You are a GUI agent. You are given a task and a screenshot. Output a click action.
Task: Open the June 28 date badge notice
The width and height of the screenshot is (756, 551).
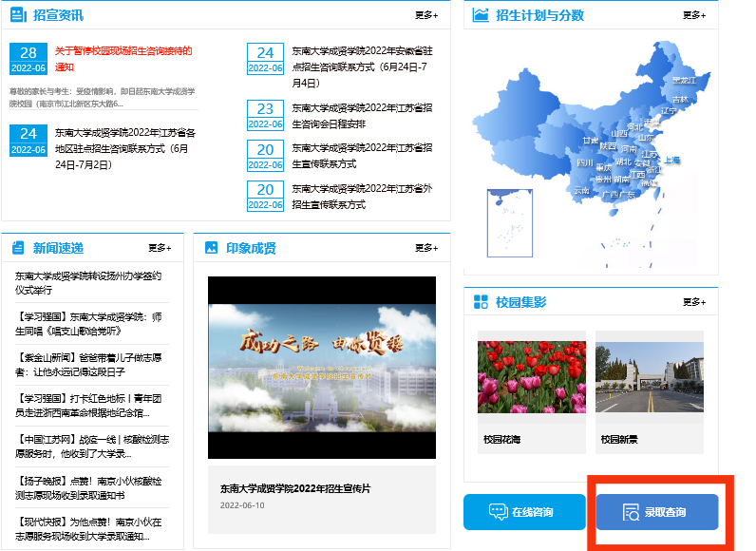tap(28, 59)
